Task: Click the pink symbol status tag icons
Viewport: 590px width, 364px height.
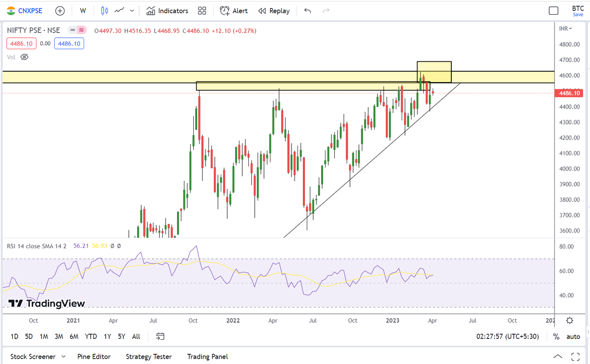Action: [78, 30]
